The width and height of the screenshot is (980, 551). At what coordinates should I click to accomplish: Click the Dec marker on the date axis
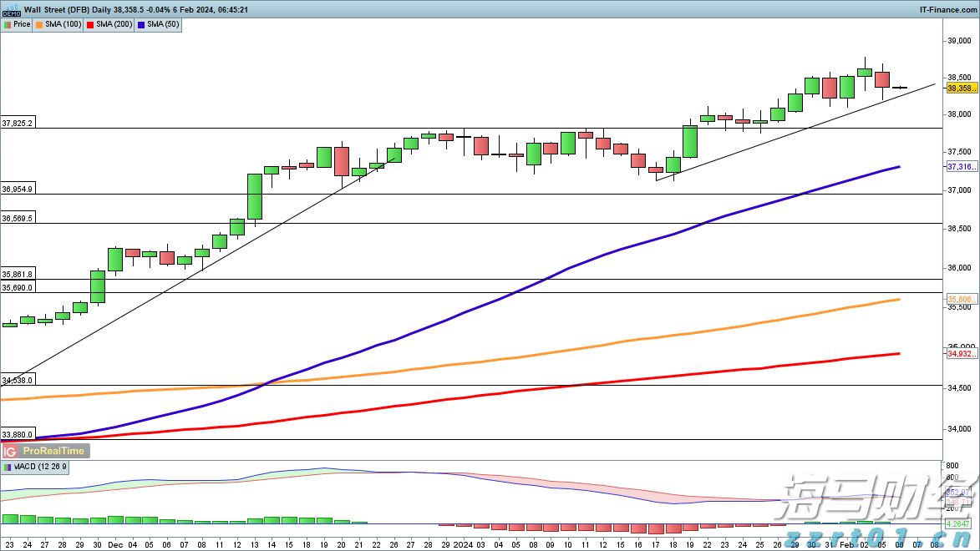coord(114,543)
